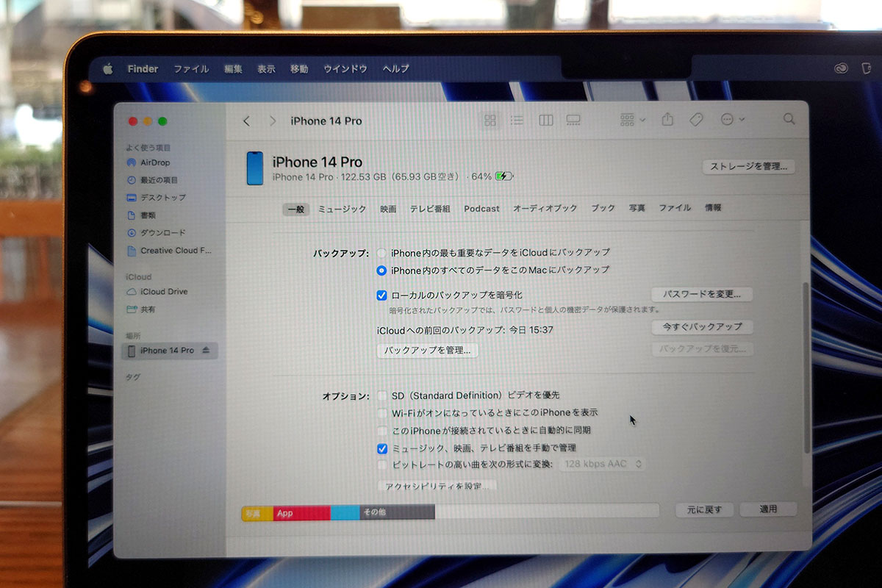Open the Apple menu
This screenshot has height=588, width=882.
click(108, 69)
